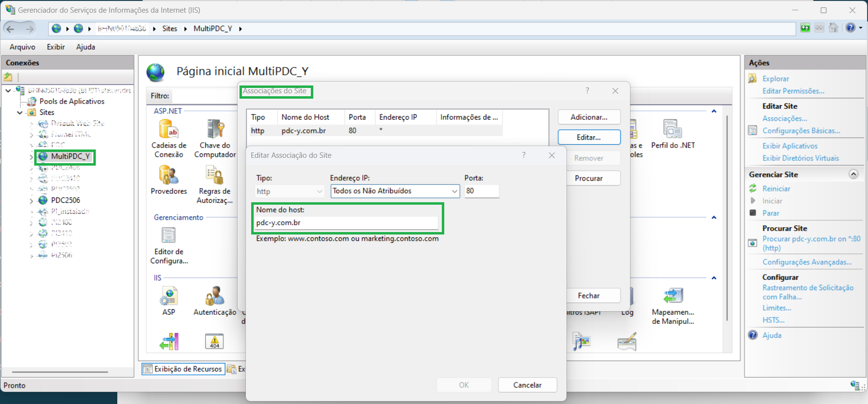Open the 404 error pages feature icon
Image resolution: width=868 pixels, height=404 pixels.
click(215, 341)
